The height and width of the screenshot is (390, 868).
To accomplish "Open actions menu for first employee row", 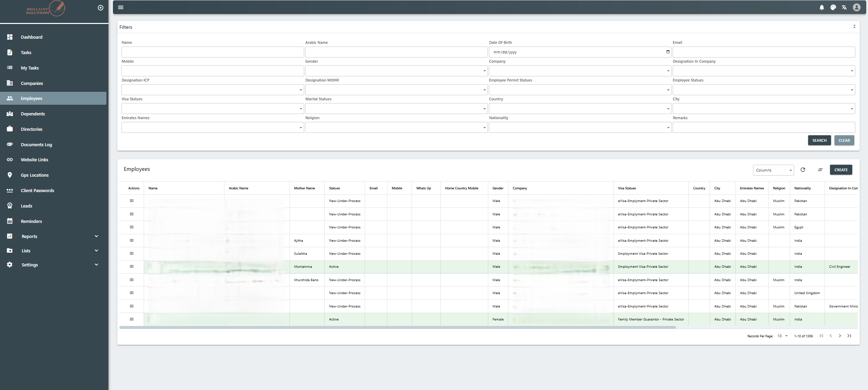I will 132,201.
